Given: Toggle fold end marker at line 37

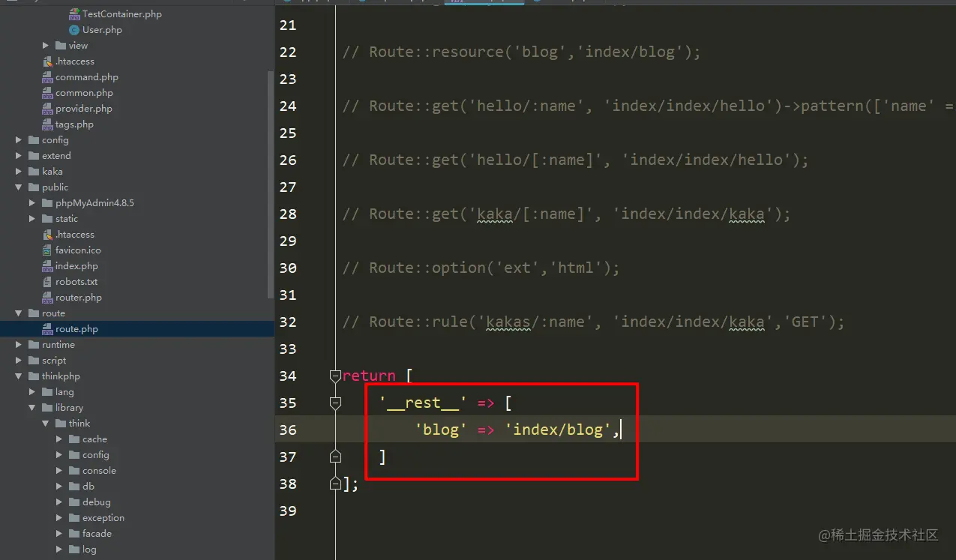Looking at the screenshot, I should tap(335, 457).
